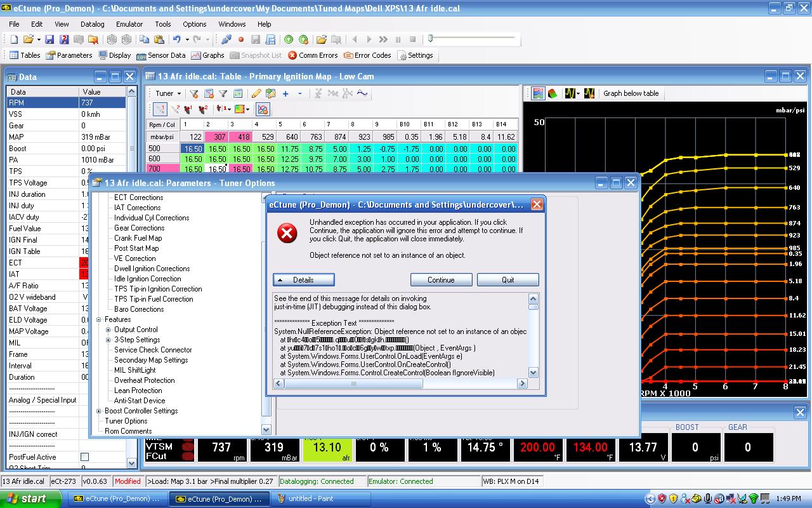The width and height of the screenshot is (812, 508).
Task: Open the Tools menu
Action: coord(163,24)
